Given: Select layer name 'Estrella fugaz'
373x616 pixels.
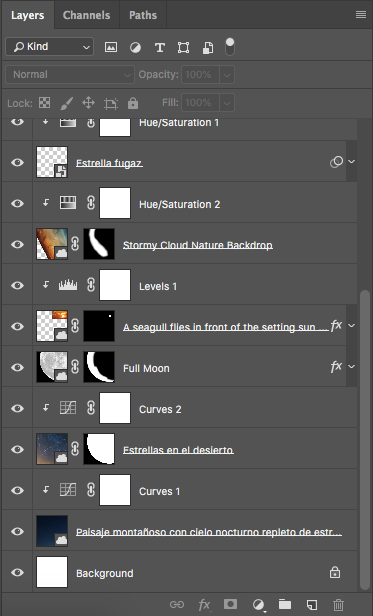Looking at the screenshot, I should [109, 163].
